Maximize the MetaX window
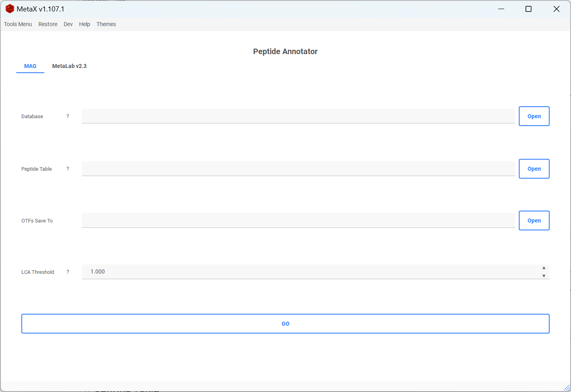 [528, 9]
